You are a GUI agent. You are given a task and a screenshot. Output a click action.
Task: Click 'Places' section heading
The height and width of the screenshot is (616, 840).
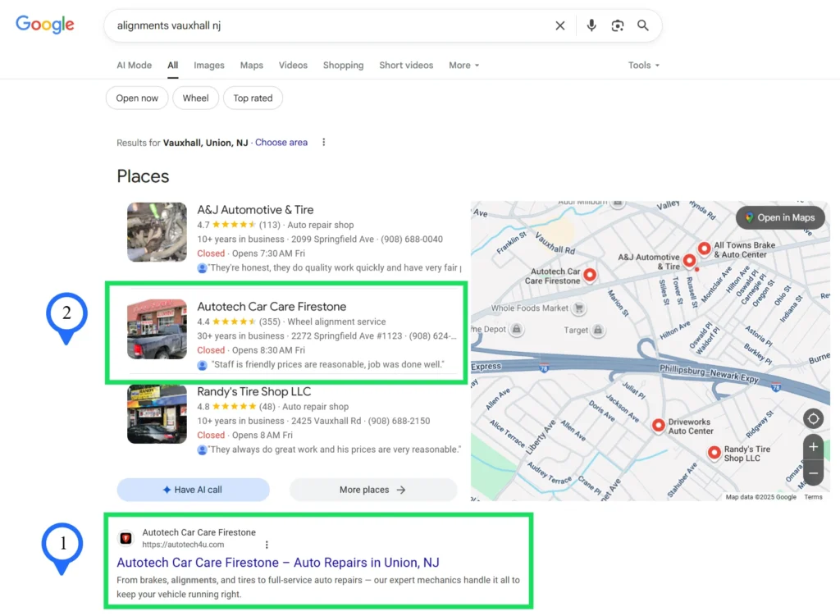click(143, 176)
